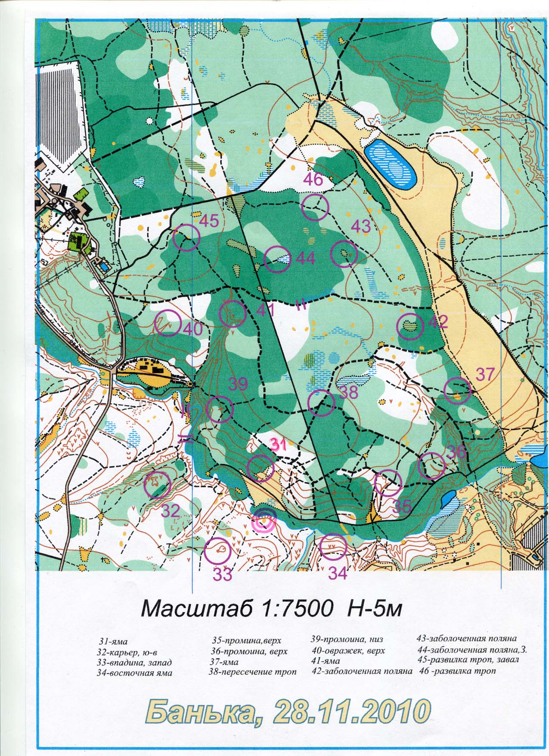The height and width of the screenshot is (756, 549).
Task: Click control circle 46 at trail fork
Action: 315,207
